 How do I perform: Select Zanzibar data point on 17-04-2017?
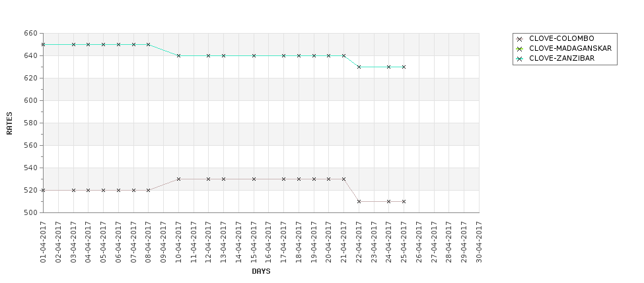(284, 56)
